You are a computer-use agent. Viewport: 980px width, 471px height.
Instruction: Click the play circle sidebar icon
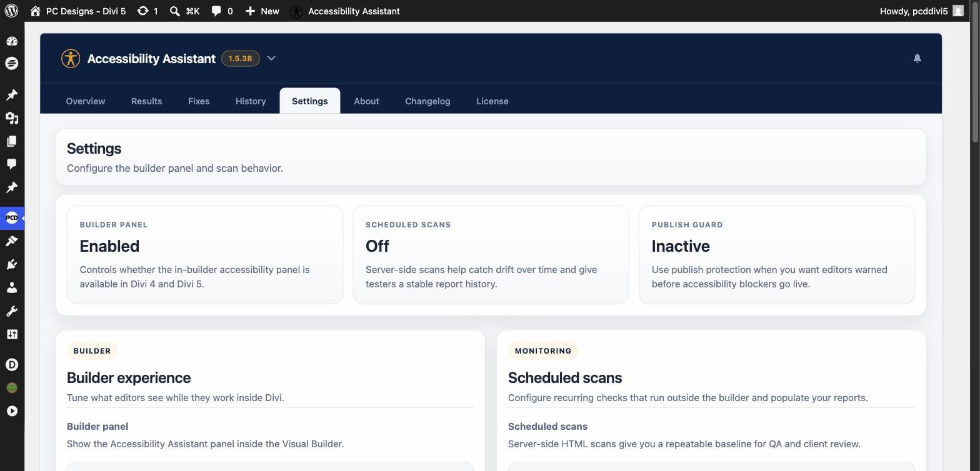point(12,411)
